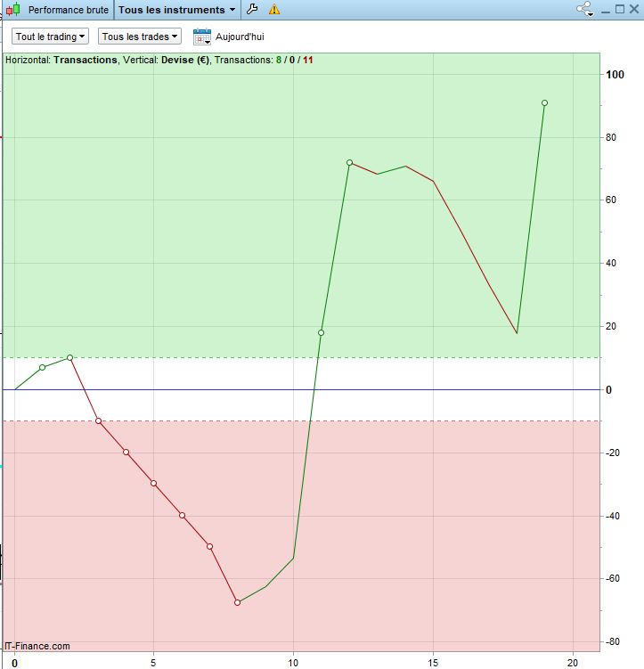Open the calendar date picker icon

point(201,37)
